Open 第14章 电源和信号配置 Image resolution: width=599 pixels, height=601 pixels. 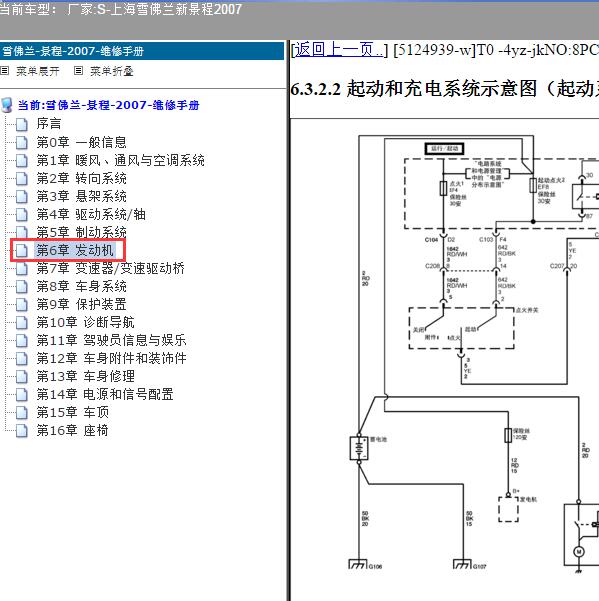(x=105, y=394)
